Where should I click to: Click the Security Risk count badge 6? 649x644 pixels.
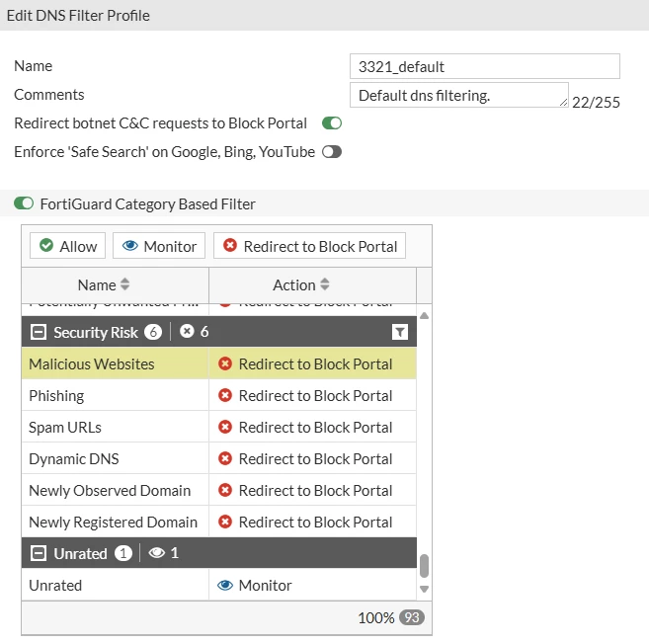tap(153, 332)
